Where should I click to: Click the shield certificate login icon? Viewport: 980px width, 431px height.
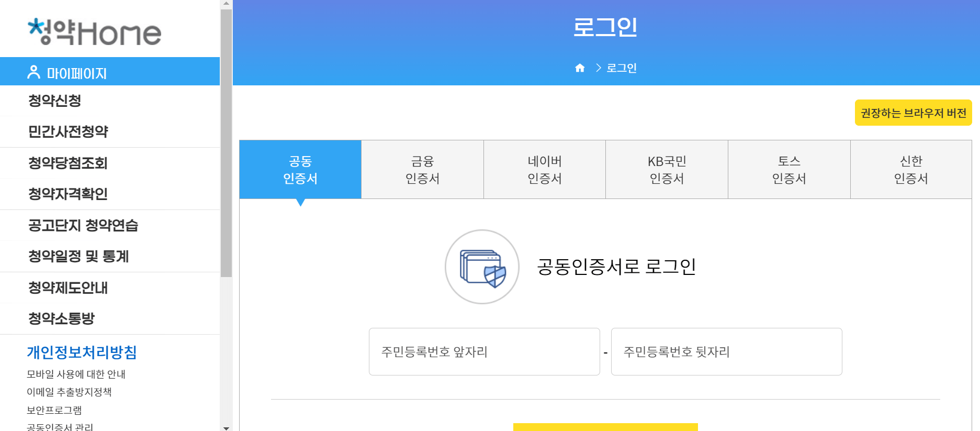tap(482, 267)
